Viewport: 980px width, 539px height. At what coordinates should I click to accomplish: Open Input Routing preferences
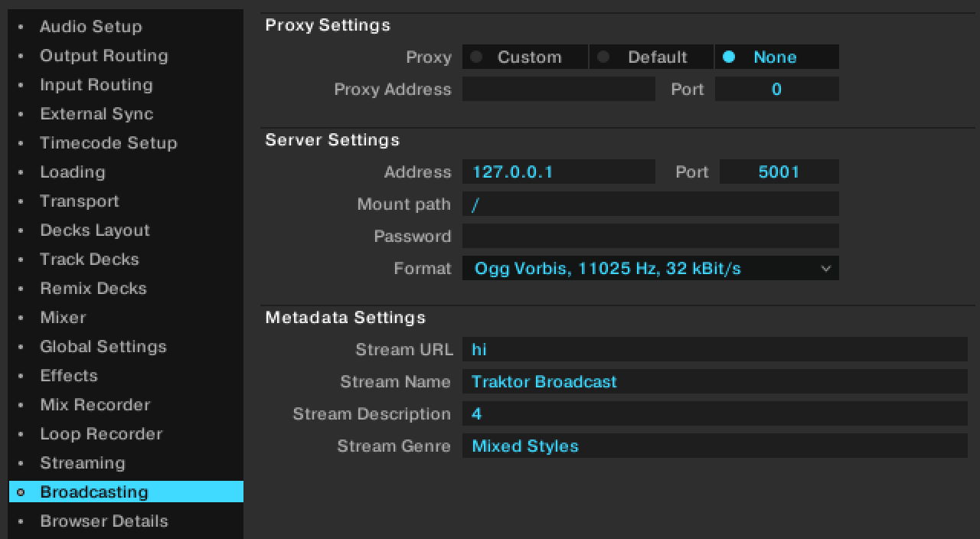click(96, 85)
